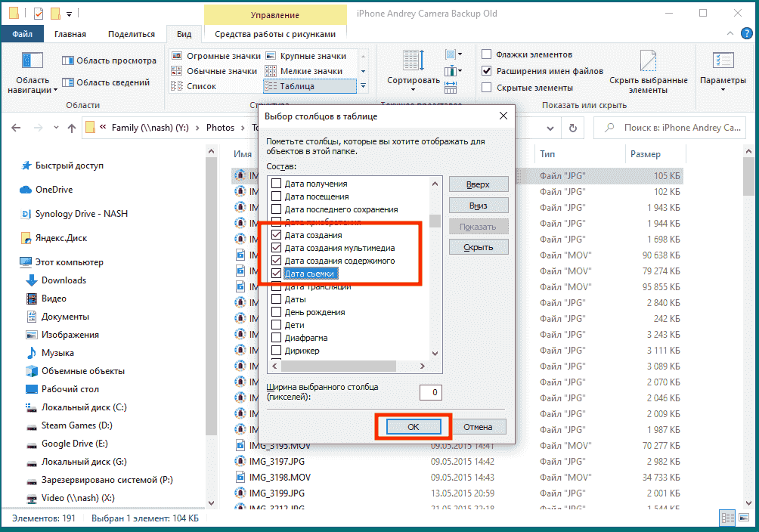Uncheck the Дата создания мультимедиа checkbox
This screenshot has width=759, height=532.
coord(277,248)
